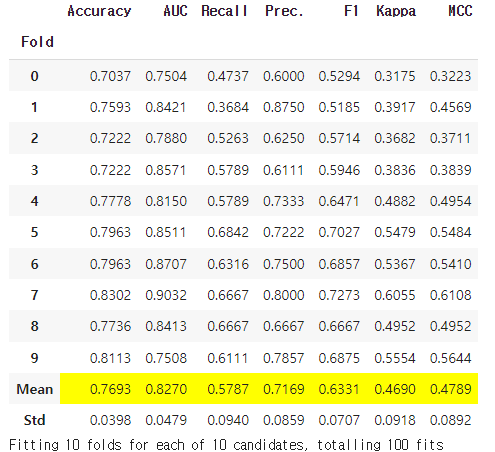The width and height of the screenshot is (495, 452).
Task: Select fold 4 row index
Action: (x=34, y=201)
